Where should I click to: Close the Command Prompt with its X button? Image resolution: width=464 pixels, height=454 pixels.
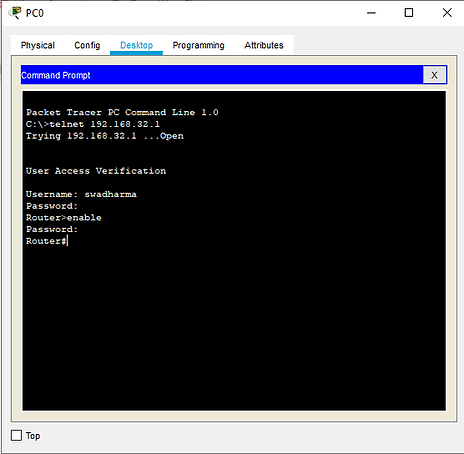434,75
